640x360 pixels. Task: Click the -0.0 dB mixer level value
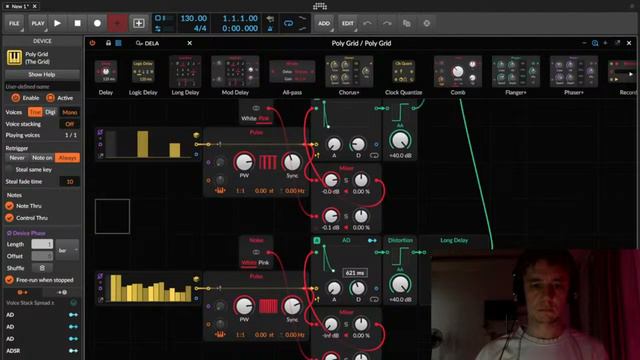tap(330, 191)
